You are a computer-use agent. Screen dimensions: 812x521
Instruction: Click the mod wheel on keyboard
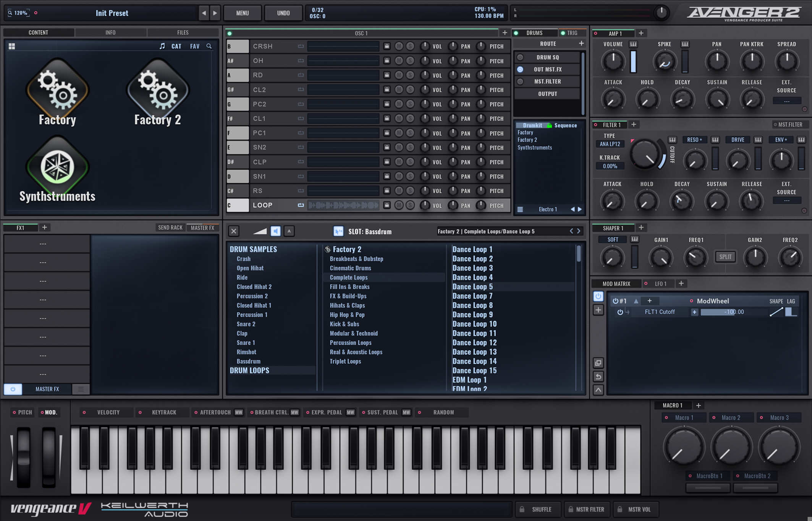coord(49,457)
